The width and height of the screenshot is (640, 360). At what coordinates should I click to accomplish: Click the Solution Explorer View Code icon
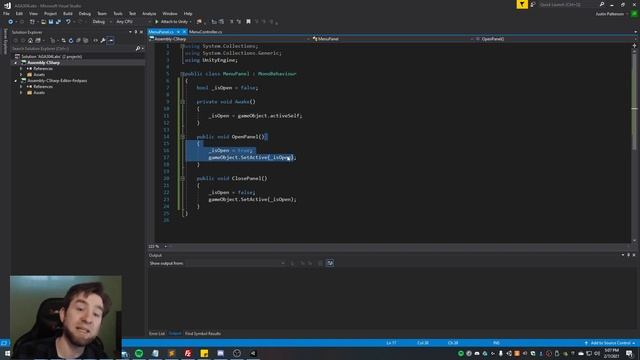pos(95,40)
